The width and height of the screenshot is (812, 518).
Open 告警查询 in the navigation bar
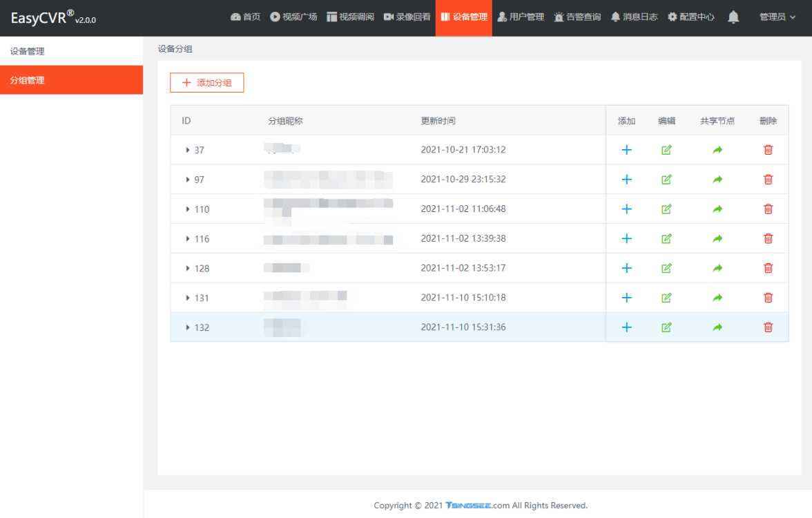pyautogui.click(x=577, y=17)
